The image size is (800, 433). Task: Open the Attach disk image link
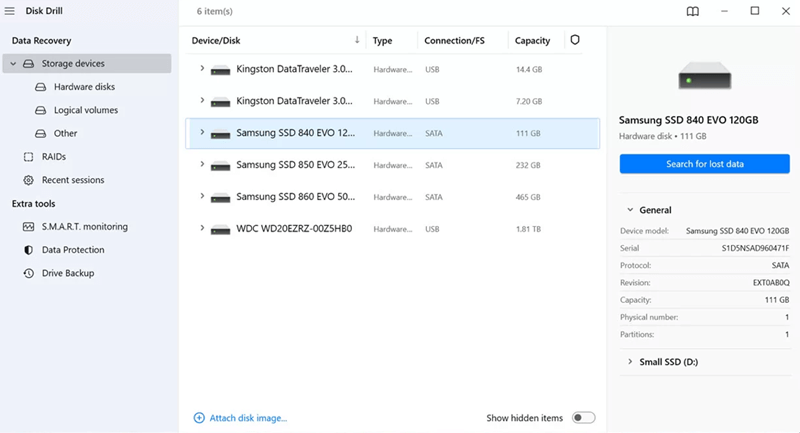click(x=248, y=418)
